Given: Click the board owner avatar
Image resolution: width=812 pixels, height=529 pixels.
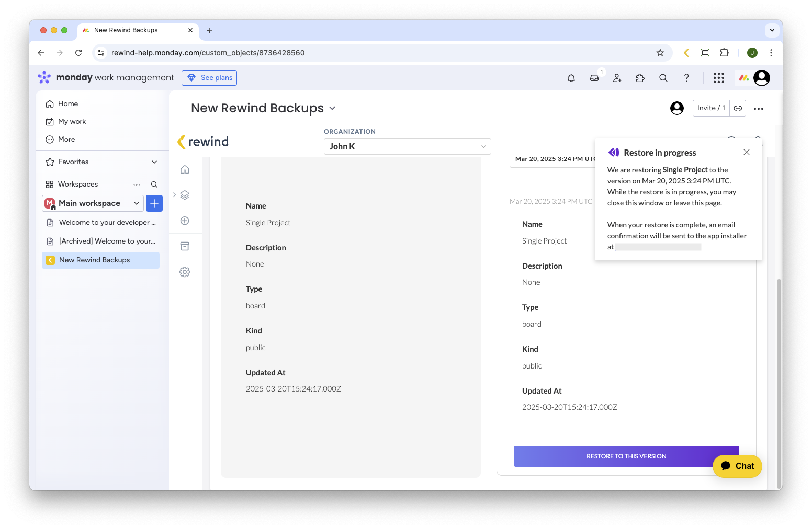Looking at the screenshot, I should click(677, 108).
